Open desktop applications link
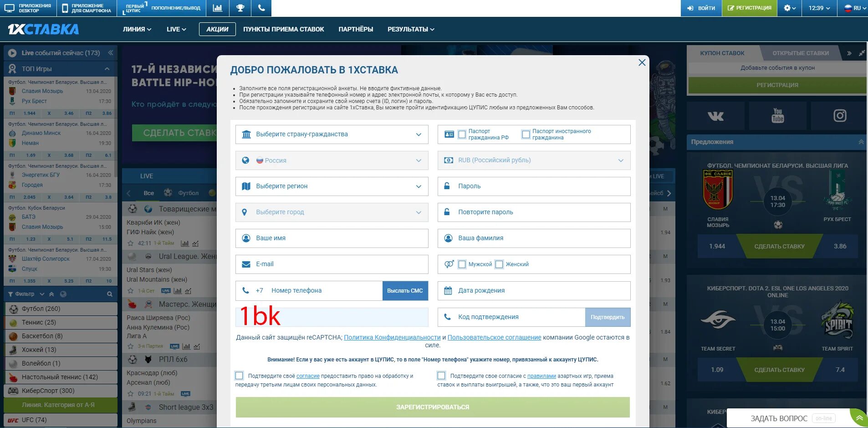868x428 pixels. (27, 8)
